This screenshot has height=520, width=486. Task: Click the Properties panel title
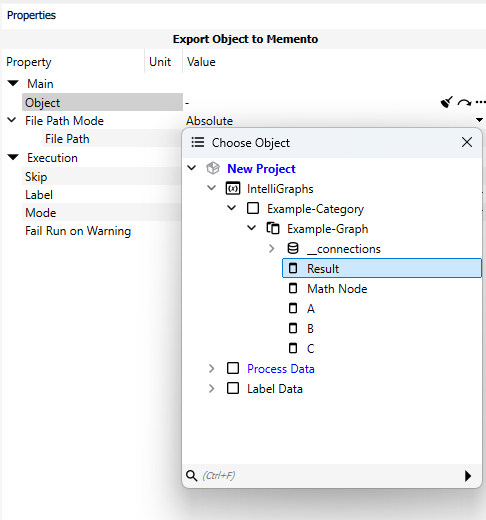coord(31,15)
